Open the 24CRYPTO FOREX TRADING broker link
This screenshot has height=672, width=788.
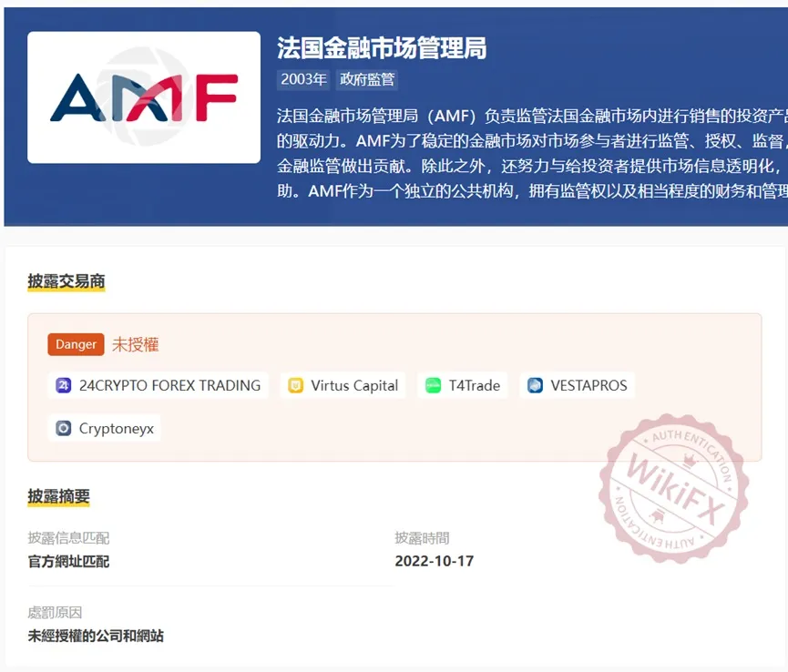158,385
